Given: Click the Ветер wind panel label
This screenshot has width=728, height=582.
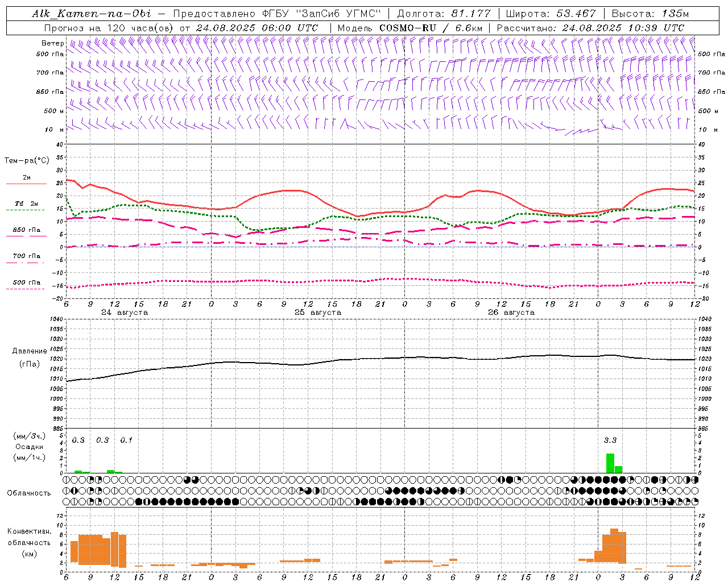Looking at the screenshot, I should coord(52,43).
